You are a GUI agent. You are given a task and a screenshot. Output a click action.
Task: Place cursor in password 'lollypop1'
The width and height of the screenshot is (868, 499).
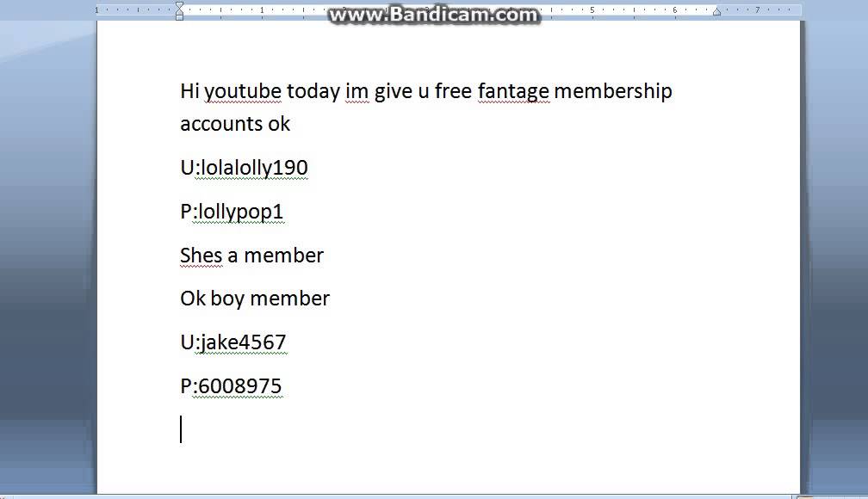[x=240, y=212]
